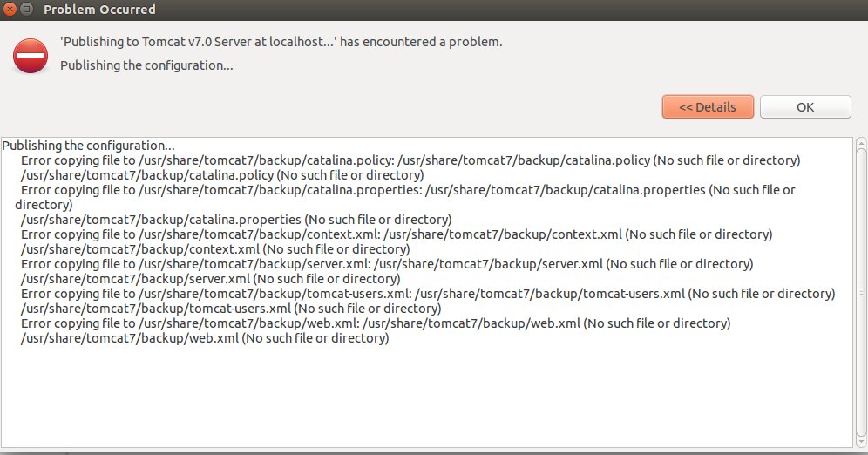Select the 'has encountered a problem' message

point(281,42)
